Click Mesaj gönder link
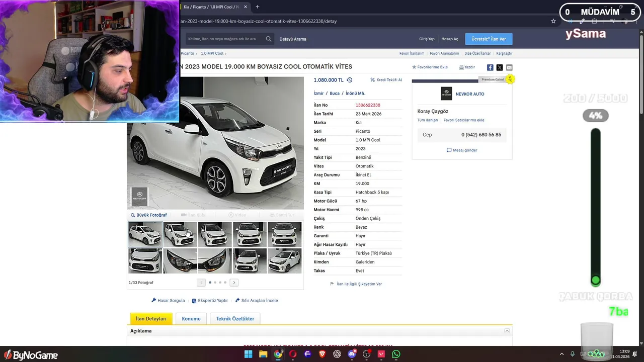644x362 pixels. tap(462, 150)
